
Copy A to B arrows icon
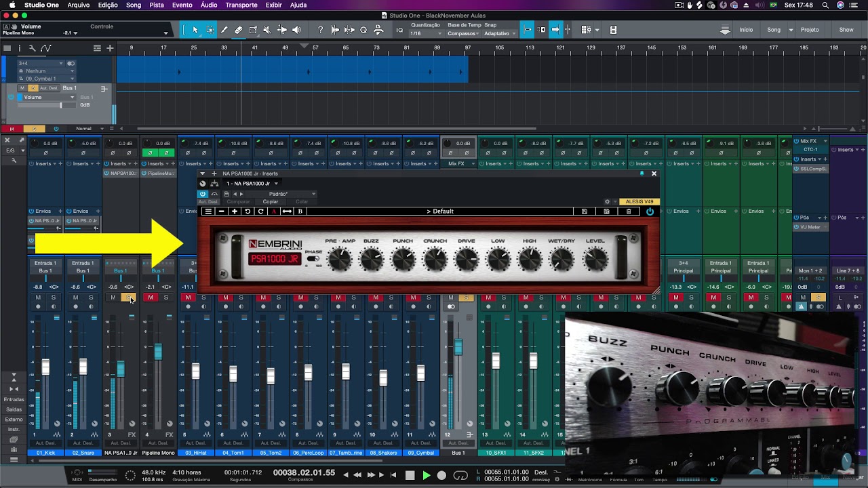pyautogui.click(x=287, y=211)
